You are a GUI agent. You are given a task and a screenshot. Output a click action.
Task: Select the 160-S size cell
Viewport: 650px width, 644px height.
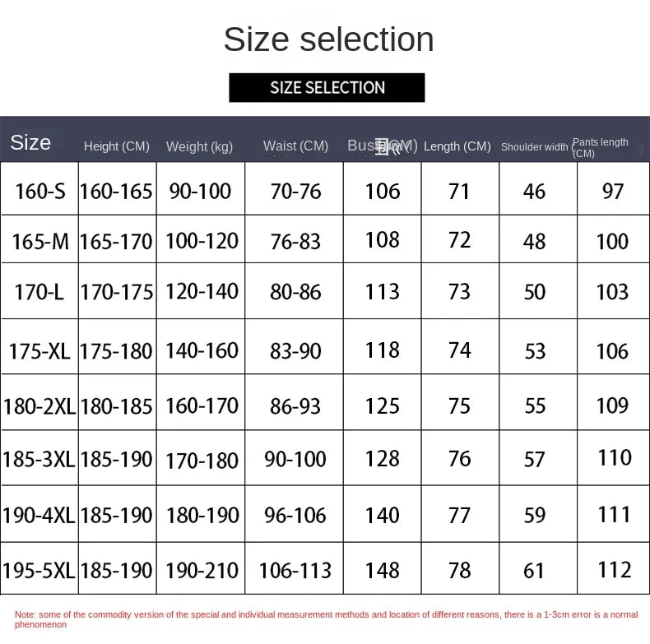point(39,191)
